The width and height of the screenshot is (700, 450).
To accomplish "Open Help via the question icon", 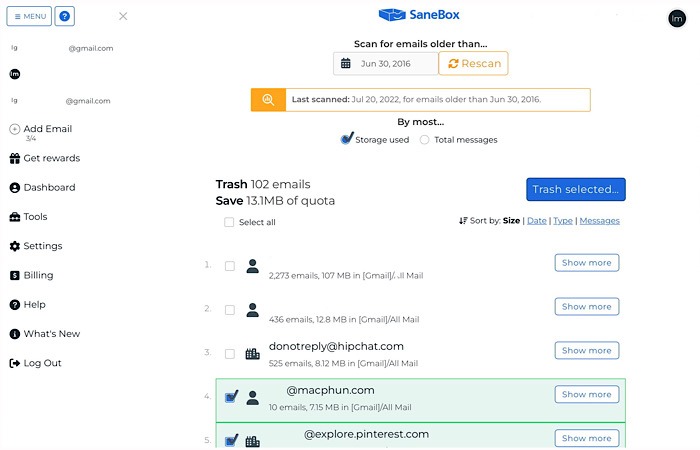I will (15, 305).
